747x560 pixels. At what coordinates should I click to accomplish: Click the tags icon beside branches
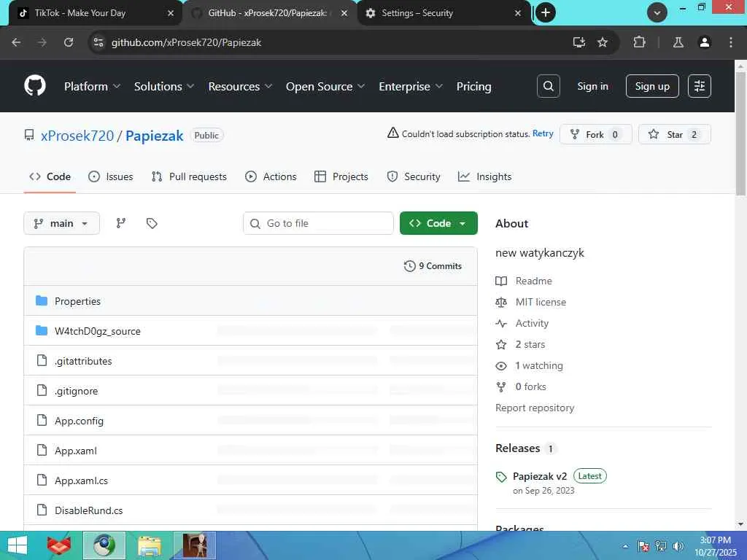point(152,223)
